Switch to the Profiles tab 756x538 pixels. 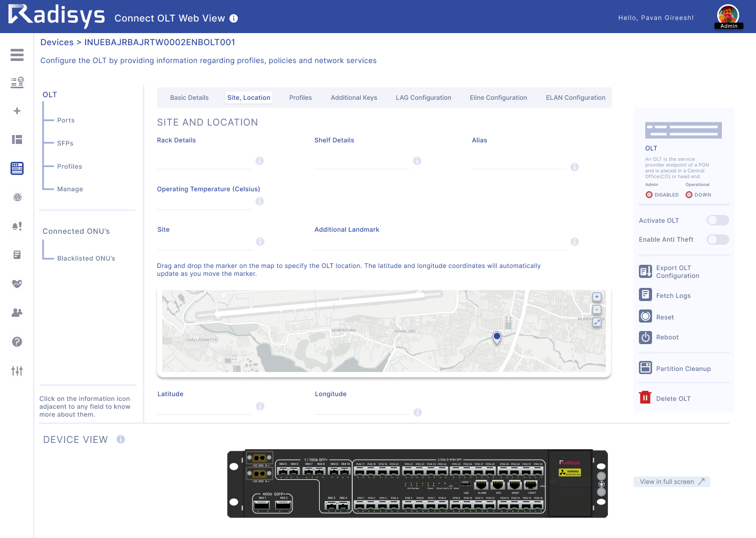300,97
